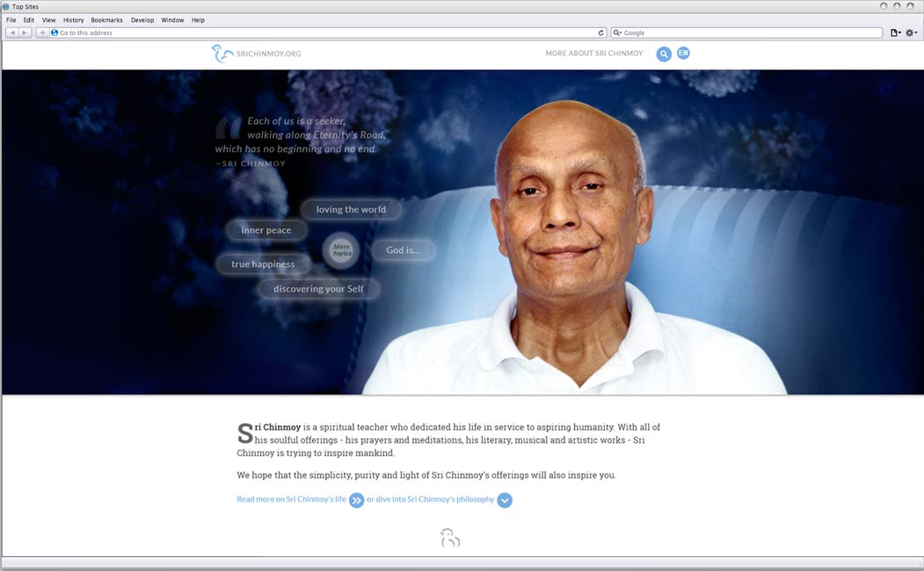Click the 'true happiness' topic button
Image resolution: width=924 pixels, height=571 pixels.
[x=264, y=264]
